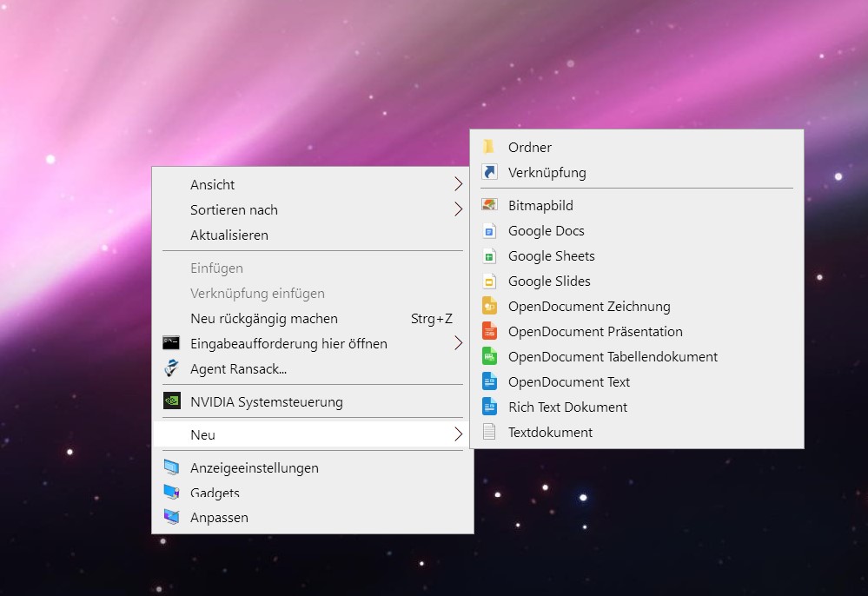Image resolution: width=868 pixels, height=596 pixels.
Task: Click the disabled Verknüpfung einfügen entry
Action: pos(313,294)
